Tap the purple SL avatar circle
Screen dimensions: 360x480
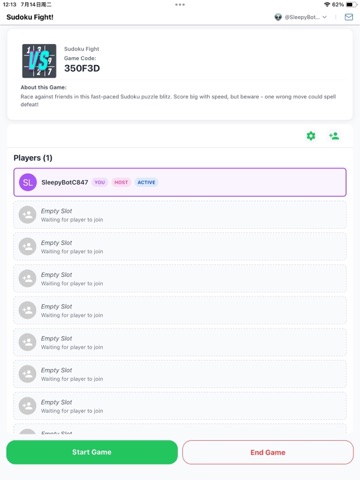point(28,182)
